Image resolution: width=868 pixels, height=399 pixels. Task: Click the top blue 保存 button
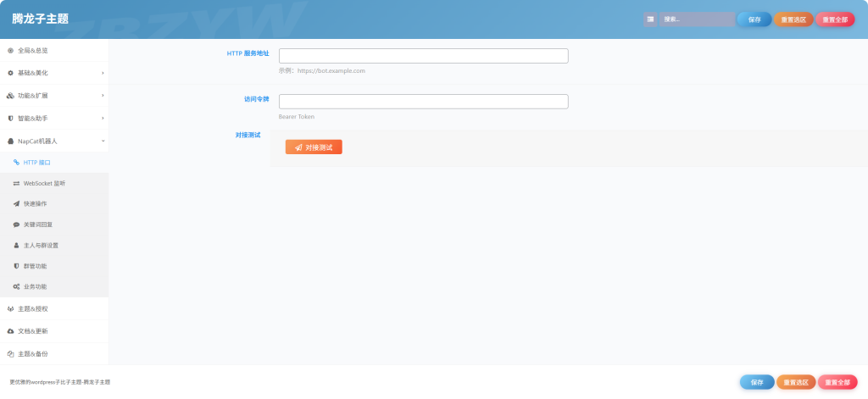click(754, 19)
